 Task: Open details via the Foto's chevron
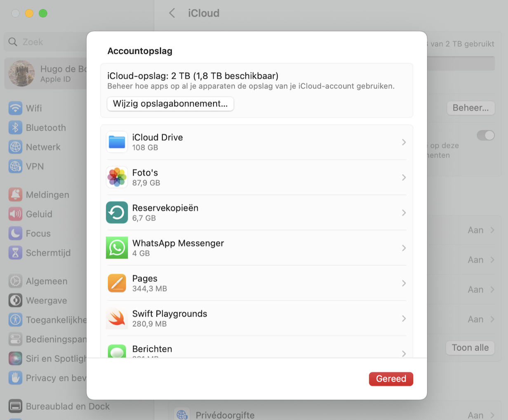pyautogui.click(x=404, y=177)
